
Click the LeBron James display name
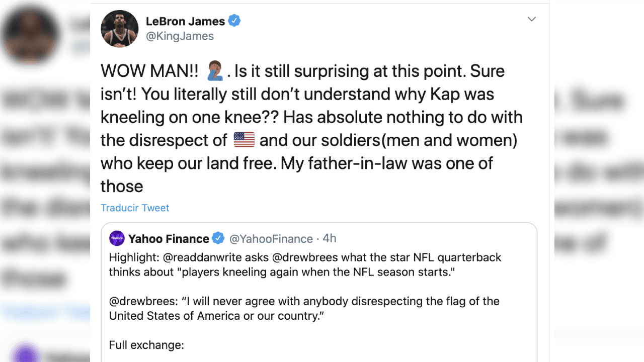pyautogui.click(x=187, y=21)
